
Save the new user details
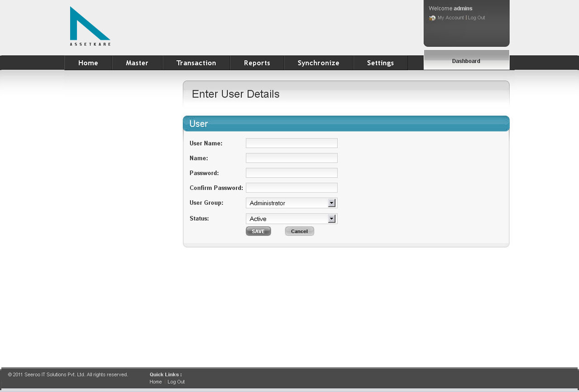pyautogui.click(x=258, y=231)
